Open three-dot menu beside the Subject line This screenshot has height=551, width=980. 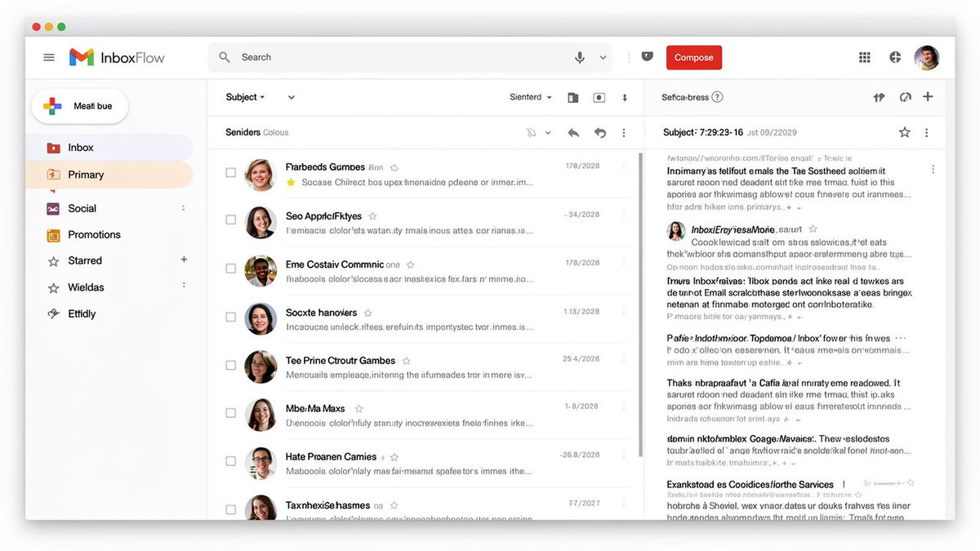pos(926,132)
